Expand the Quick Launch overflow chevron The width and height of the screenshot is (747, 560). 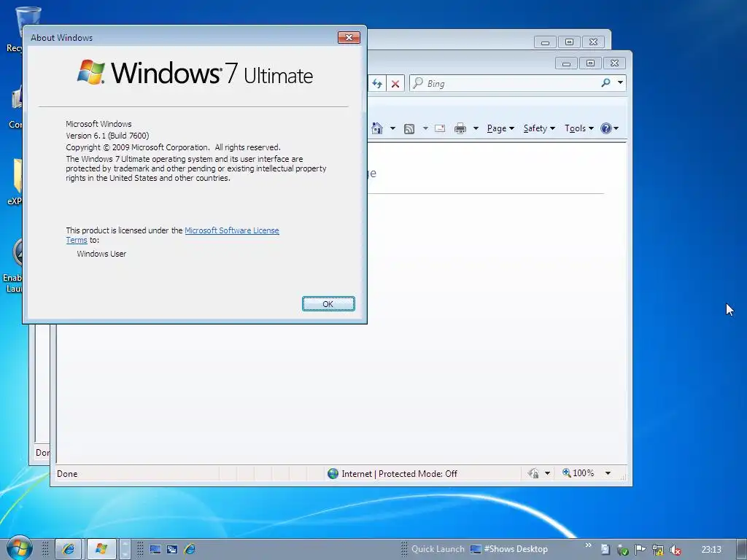point(589,545)
